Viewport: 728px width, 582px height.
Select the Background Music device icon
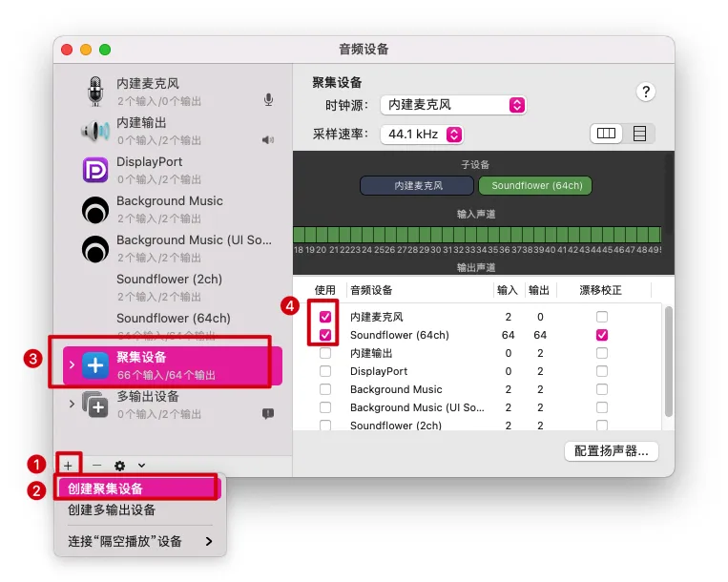coord(95,210)
